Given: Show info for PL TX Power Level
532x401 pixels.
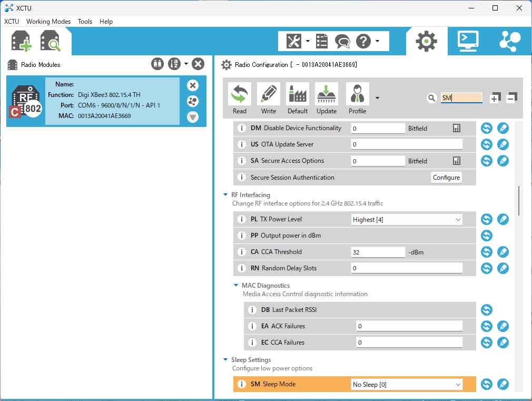Looking at the screenshot, I should click(x=242, y=219).
